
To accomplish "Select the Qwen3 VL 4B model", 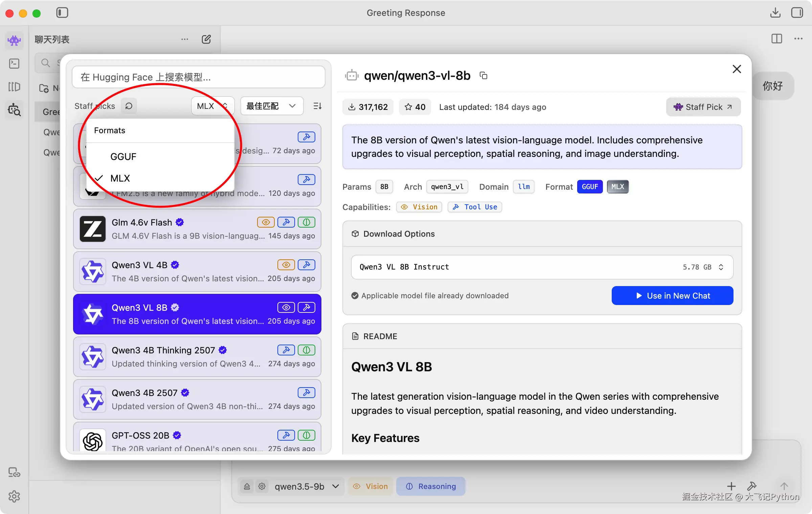I will click(197, 272).
